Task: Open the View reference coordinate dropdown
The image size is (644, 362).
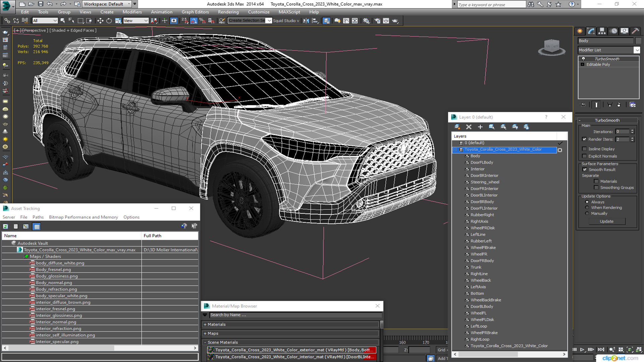Action: tap(136, 21)
